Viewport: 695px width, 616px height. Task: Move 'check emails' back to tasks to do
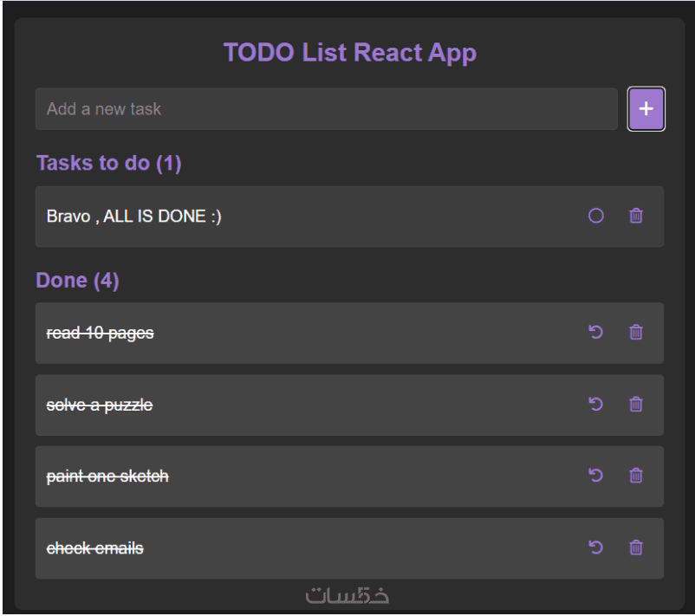pos(595,548)
